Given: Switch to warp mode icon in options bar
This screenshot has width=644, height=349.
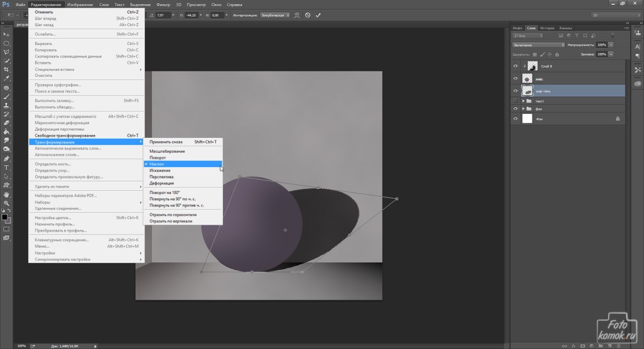Looking at the screenshot, I should (296, 14).
